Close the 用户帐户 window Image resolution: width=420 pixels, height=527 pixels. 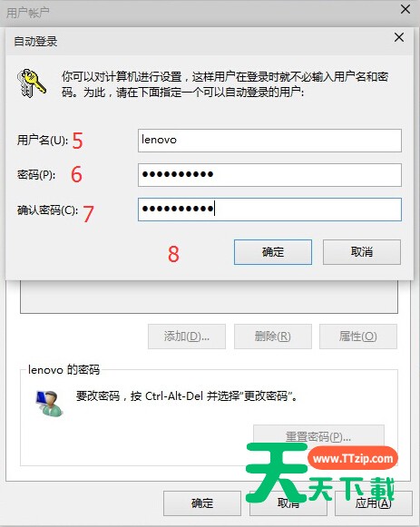point(405,9)
